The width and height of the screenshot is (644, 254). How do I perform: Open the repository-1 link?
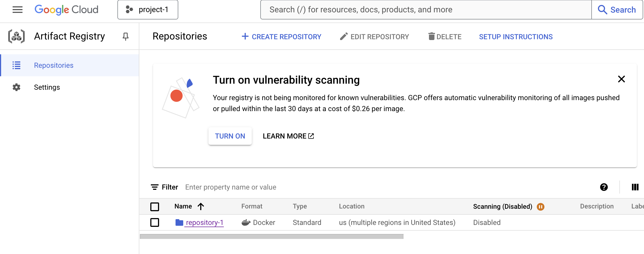(205, 222)
